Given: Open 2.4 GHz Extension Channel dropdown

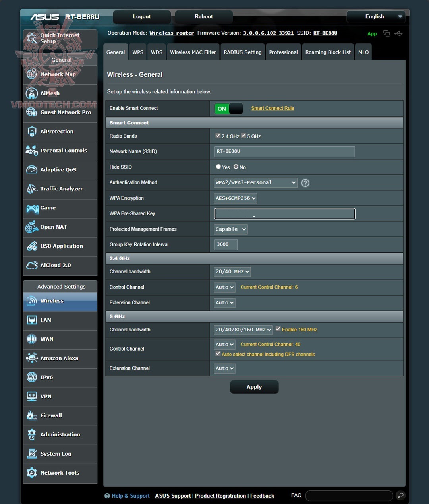Looking at the screenshot, I should pos(224,302).
